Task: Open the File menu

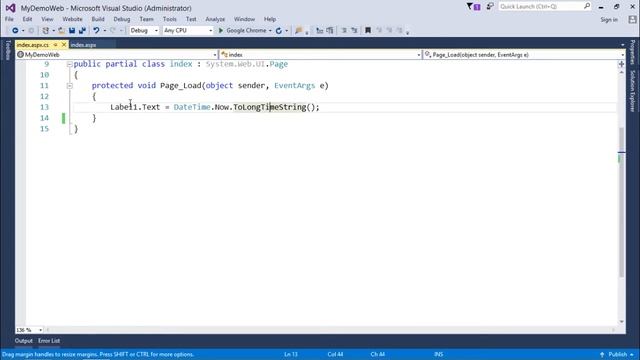Action: coord(9,19)
